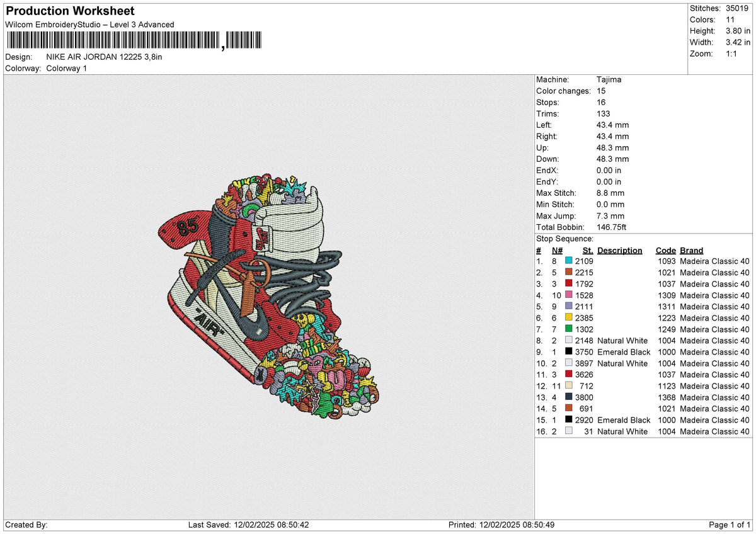Select "Wilcom EmbroideryStudio – Level 3 Advanced" text
This screenshot has height=534, width=756.
pyautogui.click(x=89, y=25)
